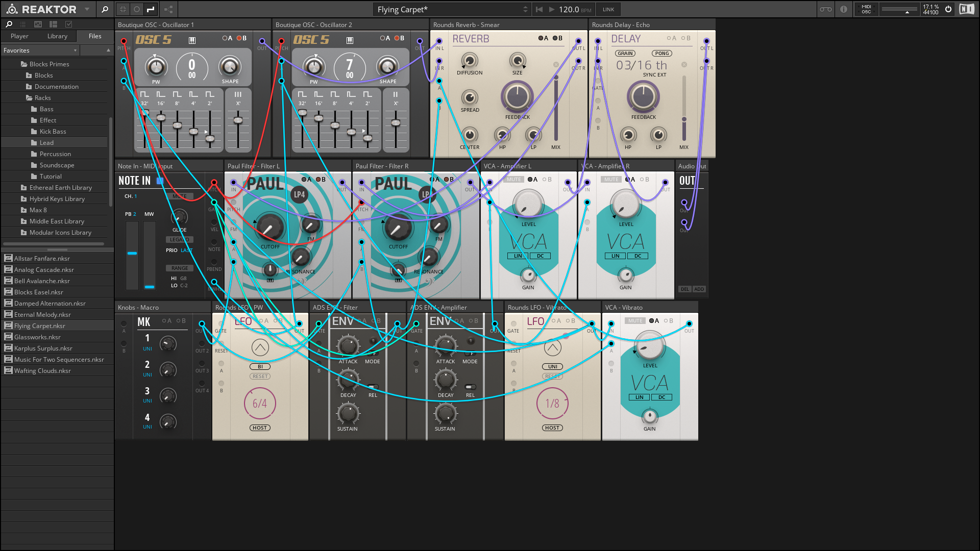Click the LINK button
The width and height of the screenshot is (980, 551).
point(608,9)
